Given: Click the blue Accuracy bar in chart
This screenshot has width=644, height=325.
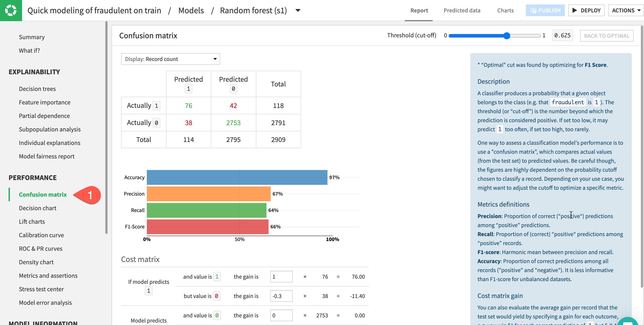Looking at the screenshot, I should click(237, 178).
